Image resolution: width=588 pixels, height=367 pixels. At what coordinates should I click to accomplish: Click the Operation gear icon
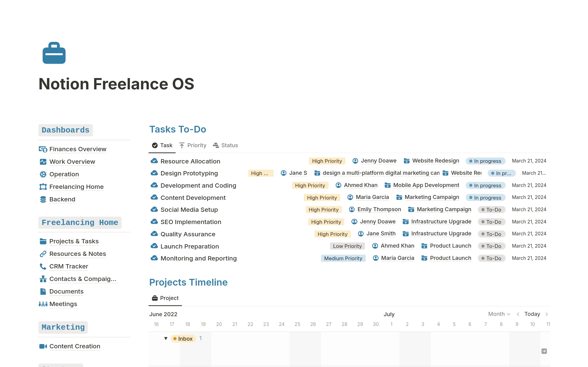coord(43,174)
